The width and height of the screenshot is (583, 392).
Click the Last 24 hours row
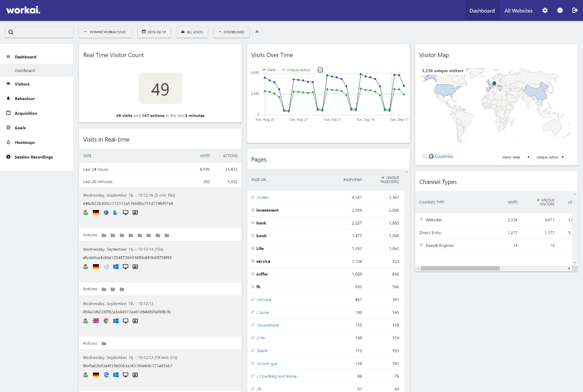[160, 169]
